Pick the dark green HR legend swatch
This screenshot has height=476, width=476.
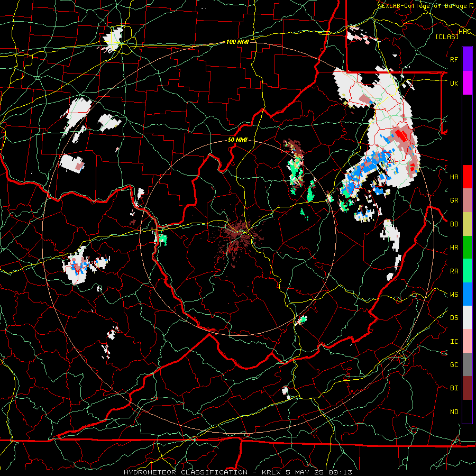(x=467, y=248)
